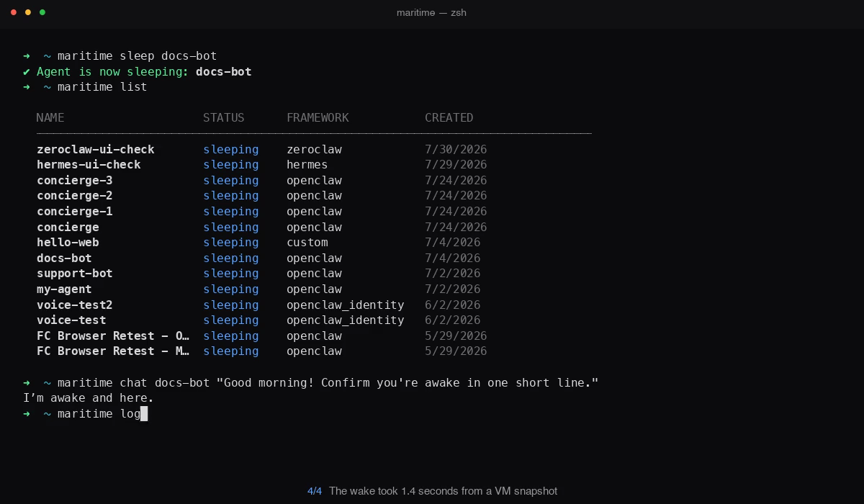Click the STATUS column header
The width and height of the screenshot is (864, 504).
(223, 117)
